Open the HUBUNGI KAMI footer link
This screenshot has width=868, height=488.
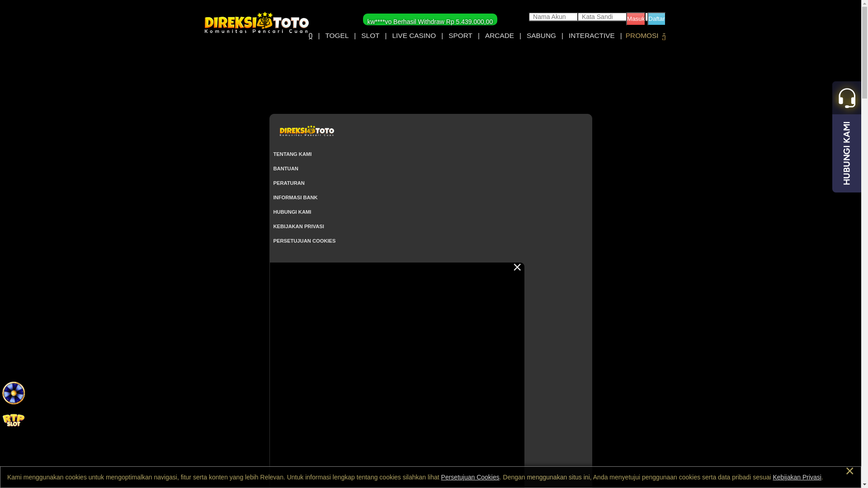click(292, 212)
